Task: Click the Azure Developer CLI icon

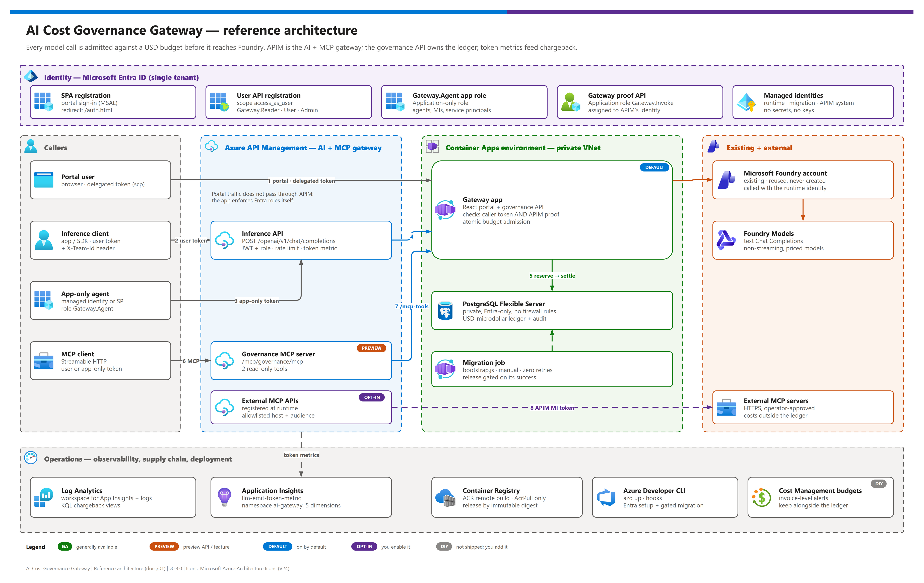Action: click(x=606, y=497)
